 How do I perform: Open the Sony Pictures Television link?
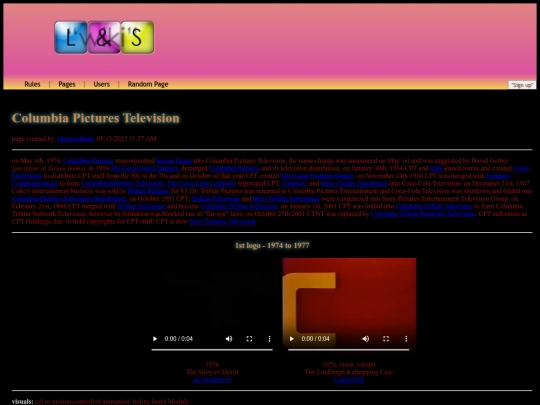[222, 221]
